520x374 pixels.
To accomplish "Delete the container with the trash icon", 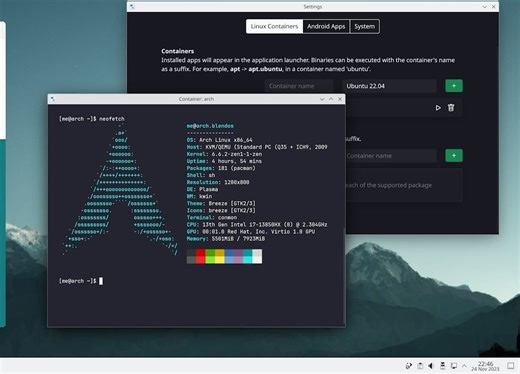I will 451,108.
